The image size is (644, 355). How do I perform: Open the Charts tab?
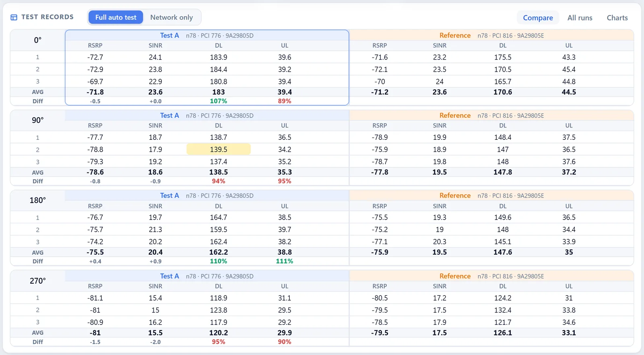[617, 18]
